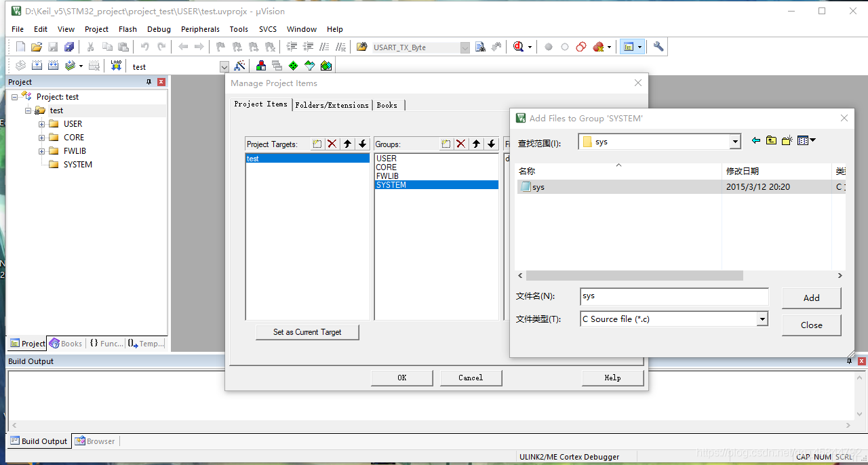
Task: Open the Project menu
Action: pos(96,29)
